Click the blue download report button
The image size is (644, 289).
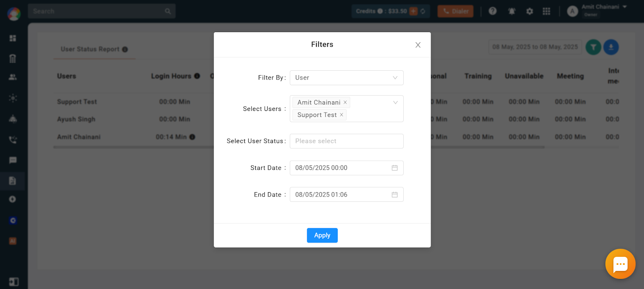pyautogui.click(x=611, y=47)
